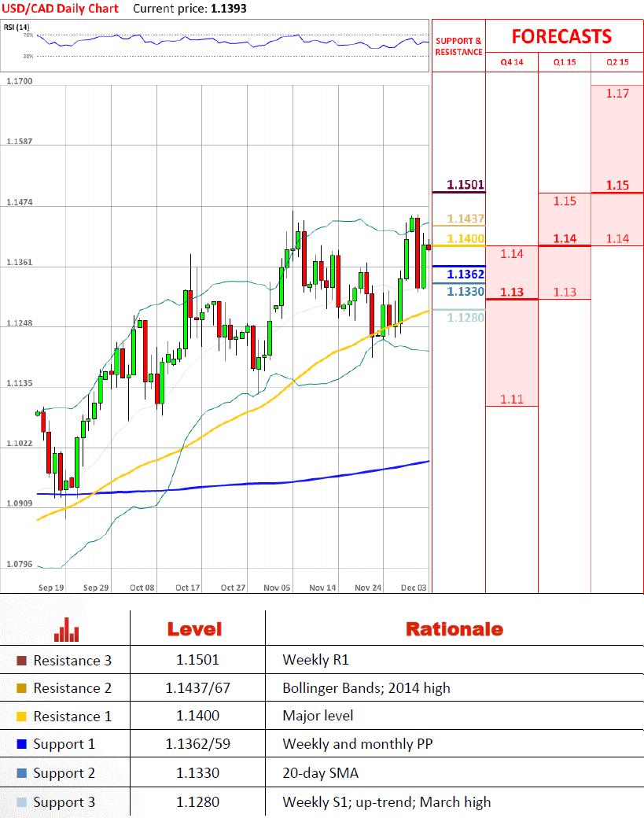Select the Resistance 2 row label
The height and width of the screenshot is (818, 644).
[72, 688]
